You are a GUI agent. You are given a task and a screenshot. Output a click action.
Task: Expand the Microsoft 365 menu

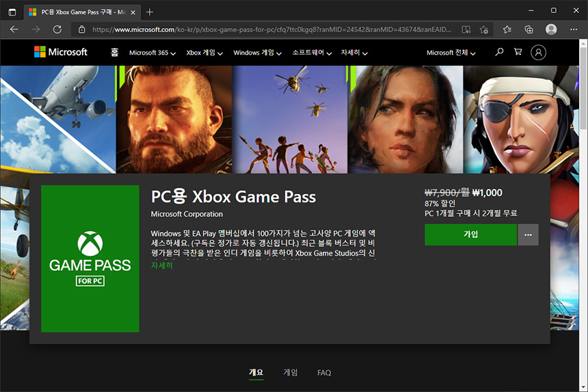pos(152,53)
